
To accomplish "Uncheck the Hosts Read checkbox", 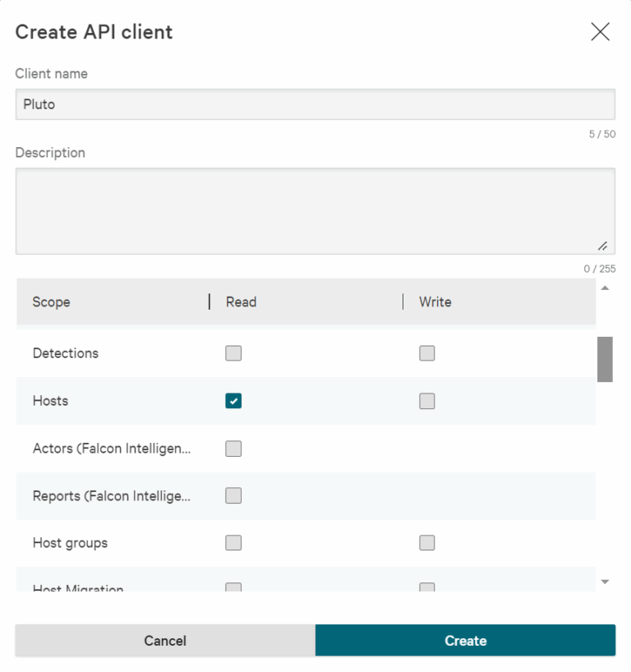I will (233, 401).
